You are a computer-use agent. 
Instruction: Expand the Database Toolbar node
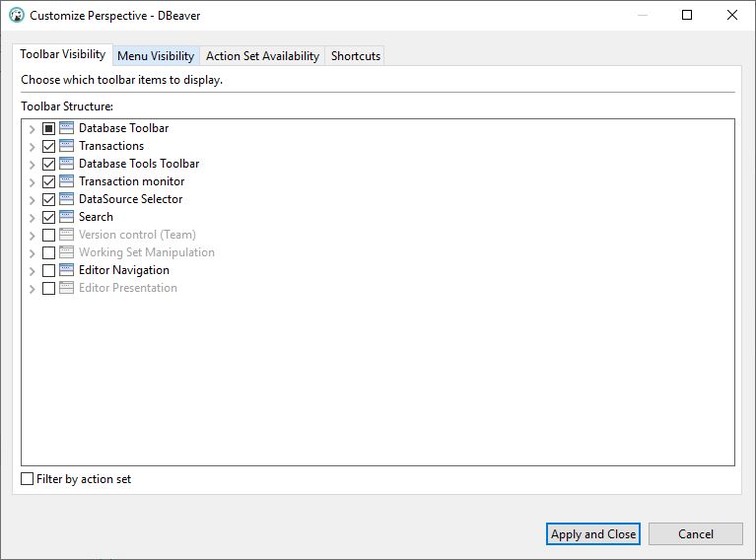coord(32,129)
